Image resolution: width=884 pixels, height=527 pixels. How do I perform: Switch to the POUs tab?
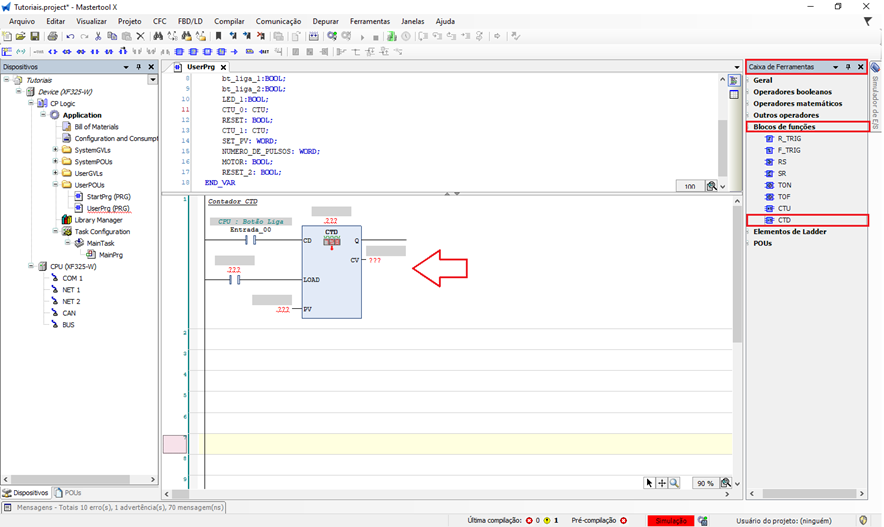coord(70,493)
